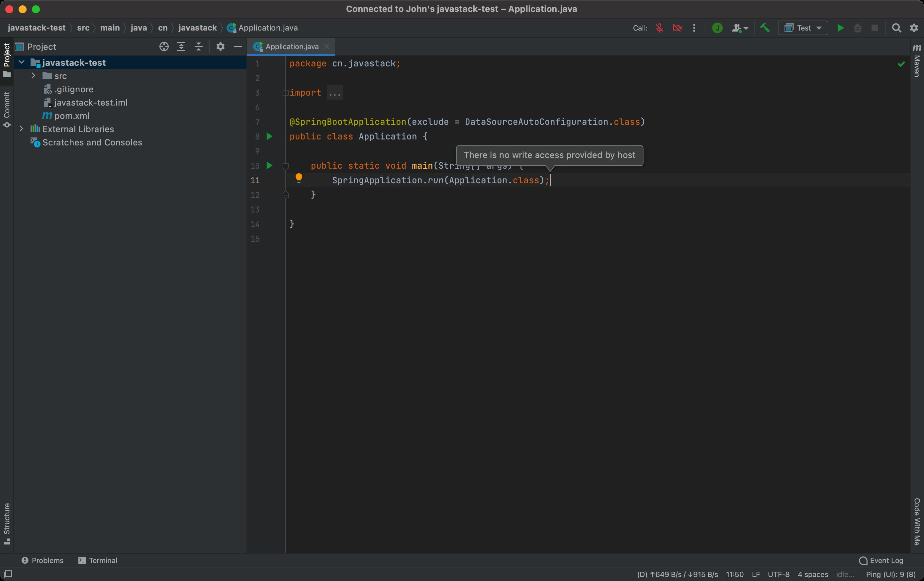
Task: Click the Build project hammer icon
Action: 765,28
